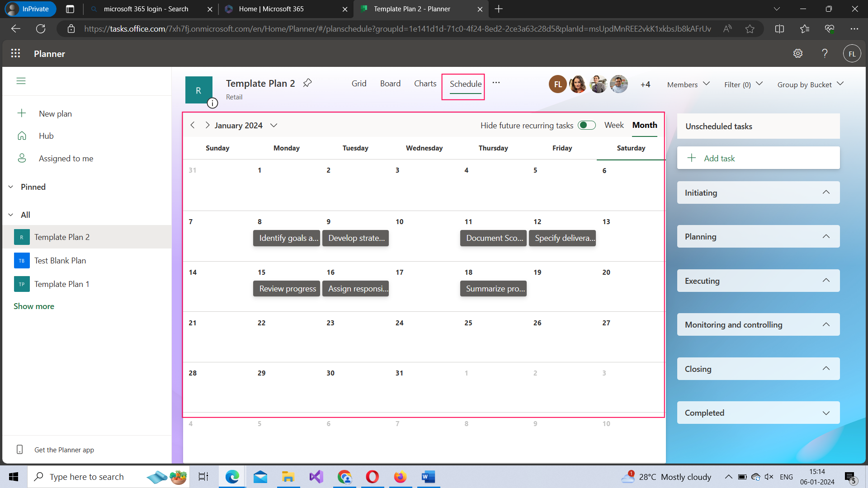868x488 pixels.
Task: Open browser split screen icon
Action: [x=779, y=29]
